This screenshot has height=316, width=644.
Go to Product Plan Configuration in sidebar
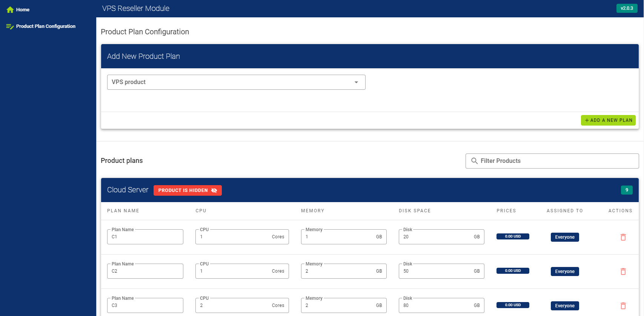click(46, 26)
